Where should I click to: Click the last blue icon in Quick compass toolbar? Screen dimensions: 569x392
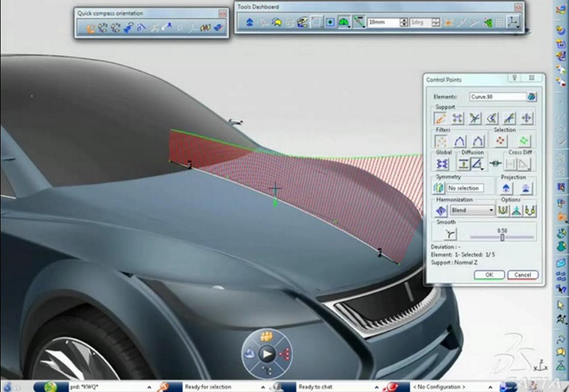click(218, 28)
